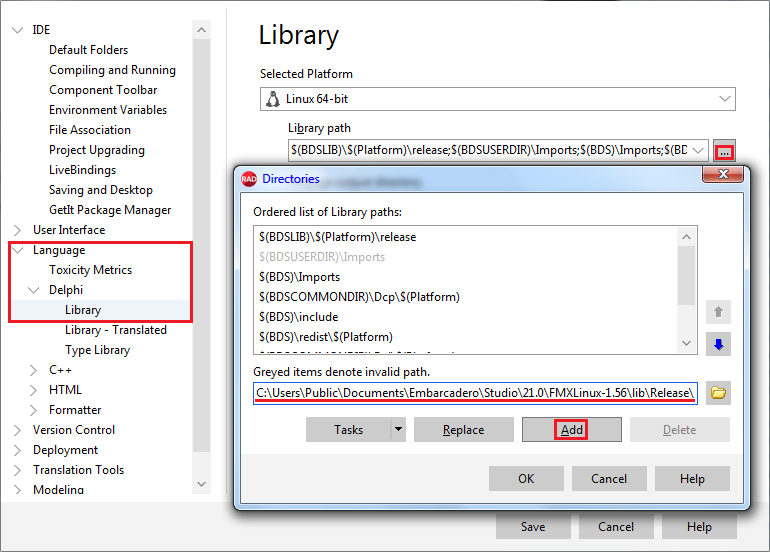Open LiveBindings settings
The image size is (770, 552).
(82, 170)
